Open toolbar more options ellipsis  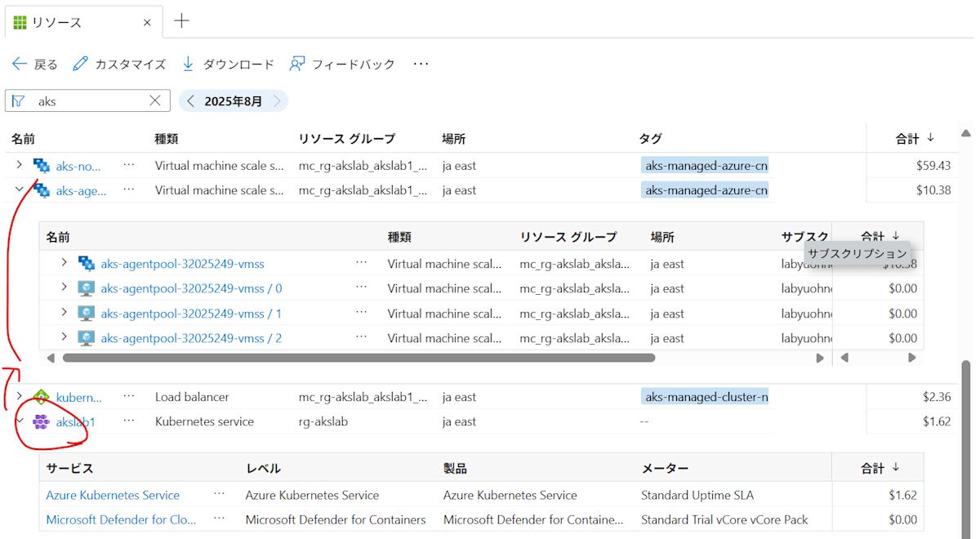click(x=421, y=64)
